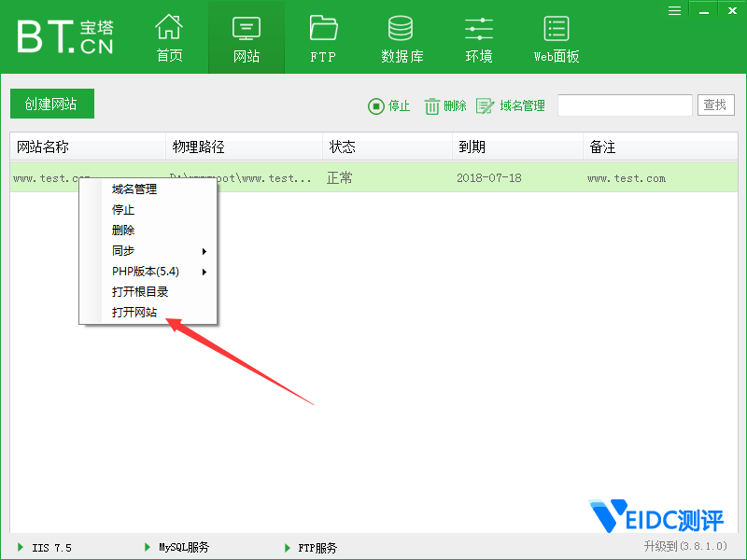Choose 打开根目录 from the context menu
The image size is (747, 560).
point(140,292)
